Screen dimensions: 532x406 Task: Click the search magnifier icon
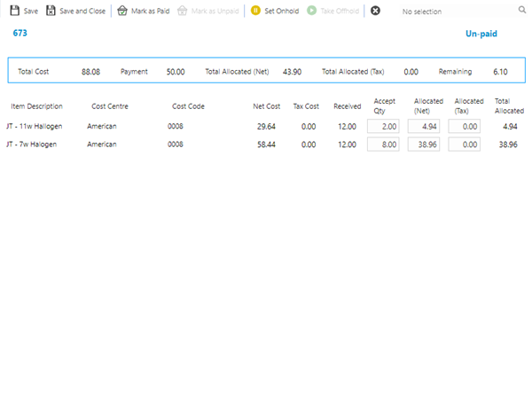pos(521,12)
